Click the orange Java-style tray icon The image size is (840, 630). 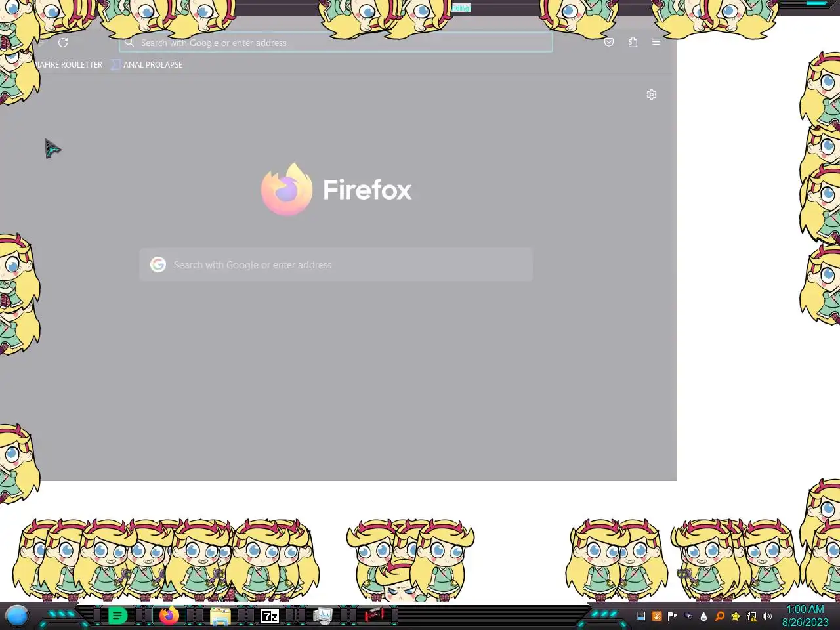click(x=657, y=616)
